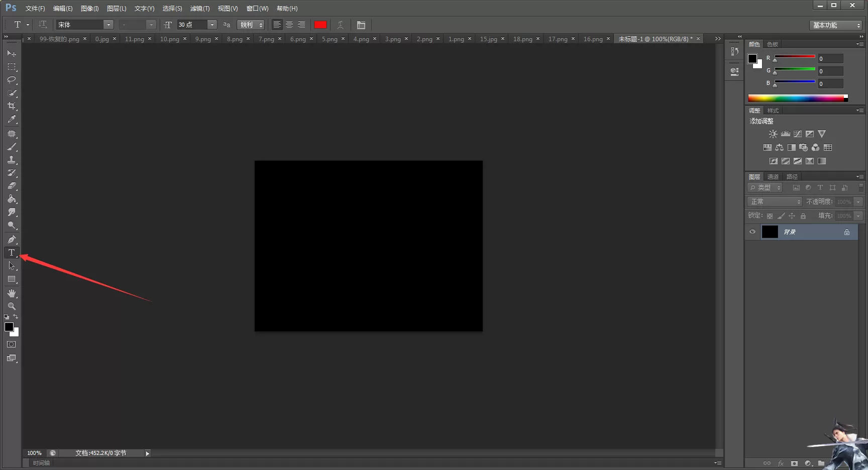Open the character and paragraph panel icon
Screen dimensions: 868x470
(361, 25)
